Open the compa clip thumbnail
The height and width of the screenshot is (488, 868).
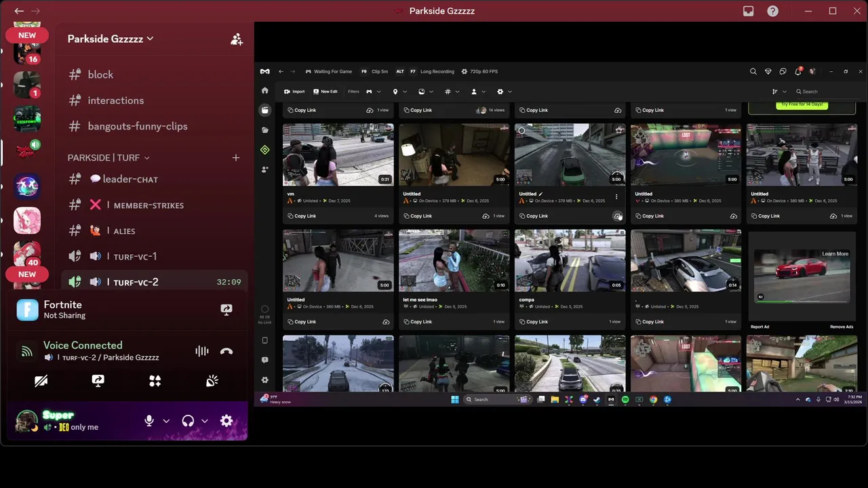click(x=570, y=260)
